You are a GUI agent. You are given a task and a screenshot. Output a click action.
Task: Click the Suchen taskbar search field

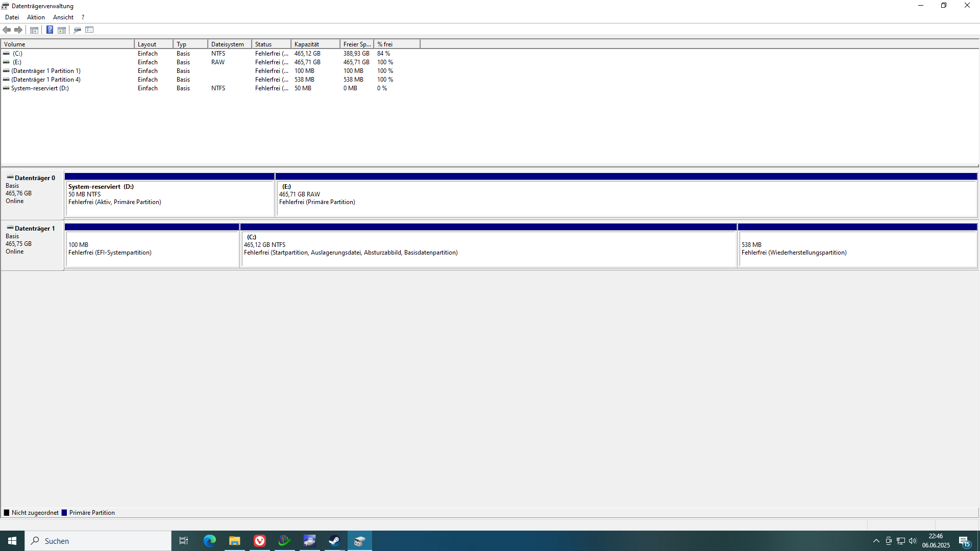point(98,541)
